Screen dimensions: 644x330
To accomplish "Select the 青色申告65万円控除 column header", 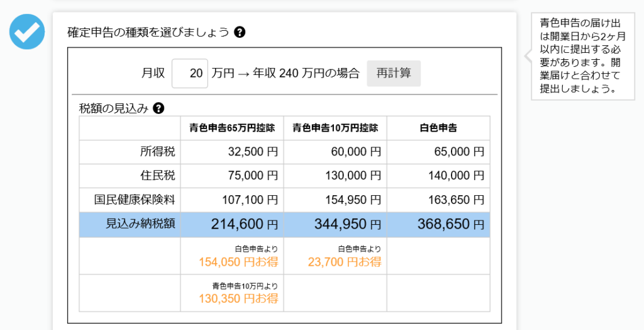I will tap(232, 128).
